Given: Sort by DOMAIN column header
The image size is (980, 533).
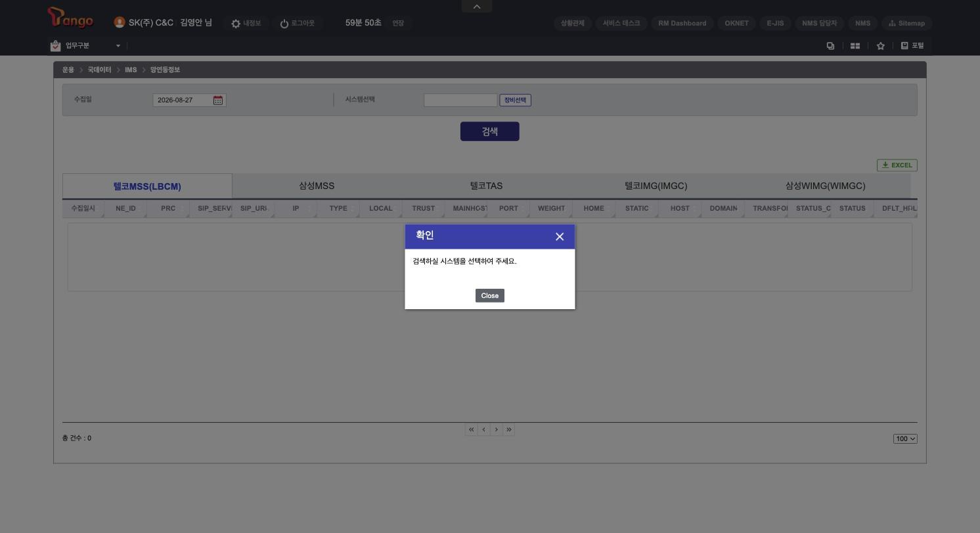Looking at the screenshot, I should click(x=723, y=209).
